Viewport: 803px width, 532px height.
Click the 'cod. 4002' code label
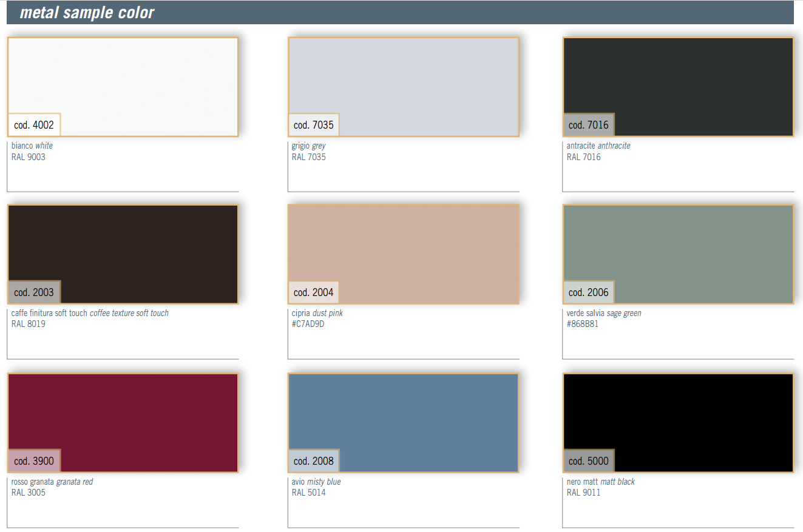tap(34, 126)
